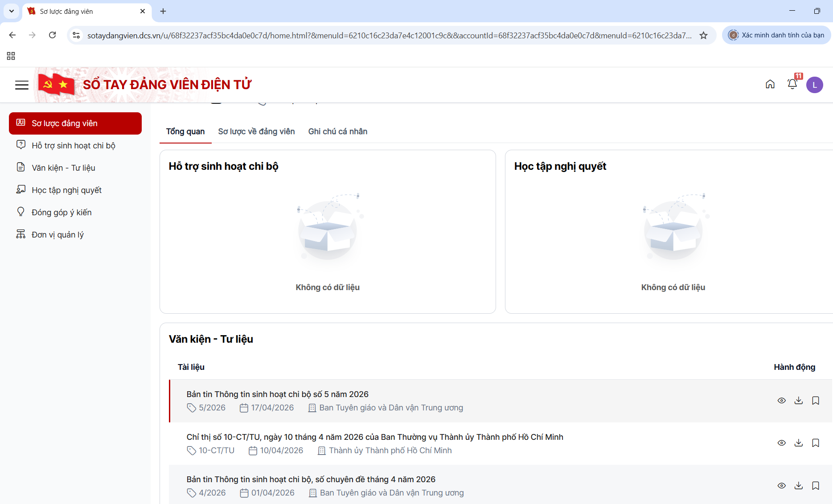Bookmark this page with star icon
Viewport: 833px width, 504px height.
click(x=703, y=35)
